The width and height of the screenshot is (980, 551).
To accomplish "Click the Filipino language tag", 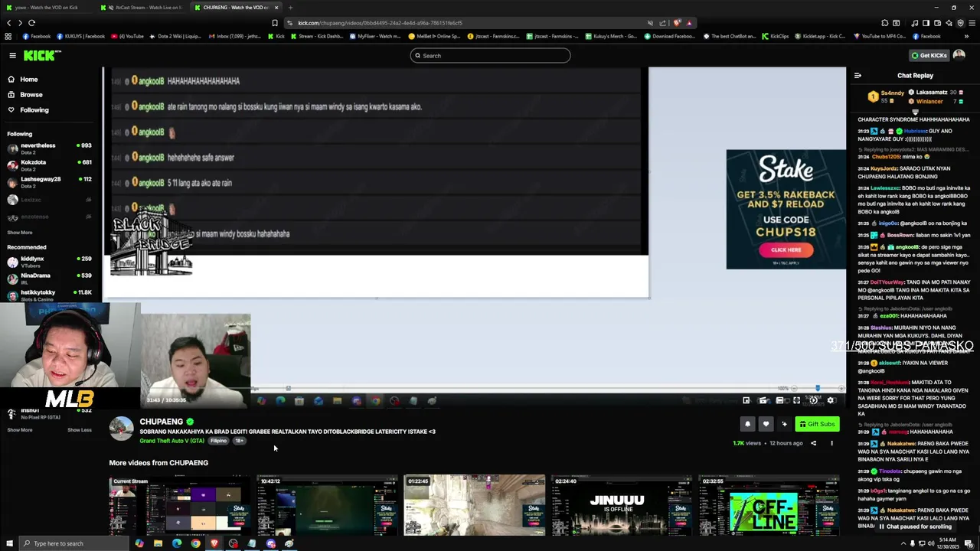I will [x=219, y=441].
